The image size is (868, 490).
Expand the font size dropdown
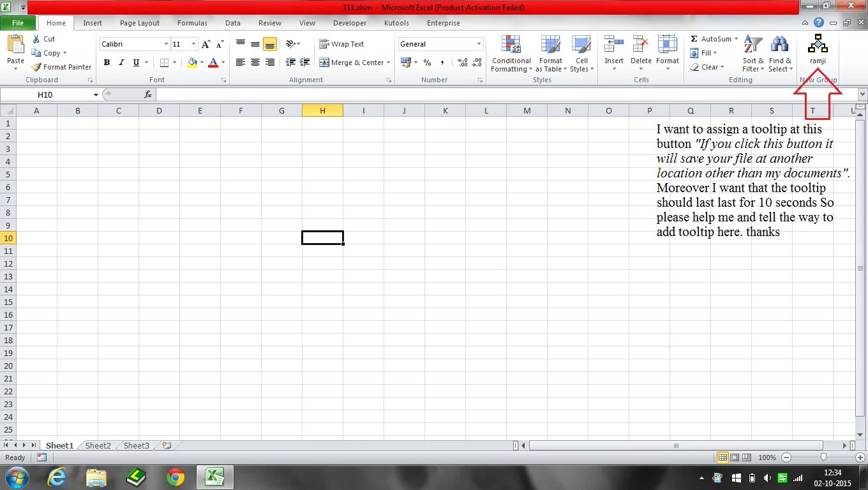(x=194, y=44)
